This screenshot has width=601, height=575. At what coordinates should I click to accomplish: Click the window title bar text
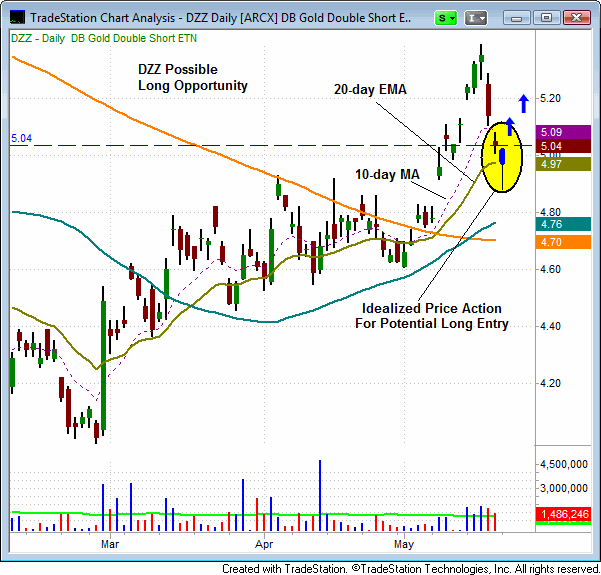[x=220, y=18]
